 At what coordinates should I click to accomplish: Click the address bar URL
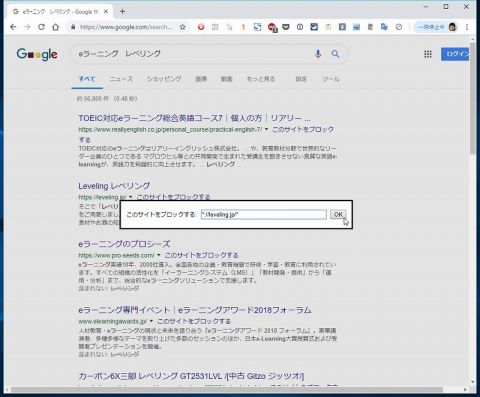point(126,27)
